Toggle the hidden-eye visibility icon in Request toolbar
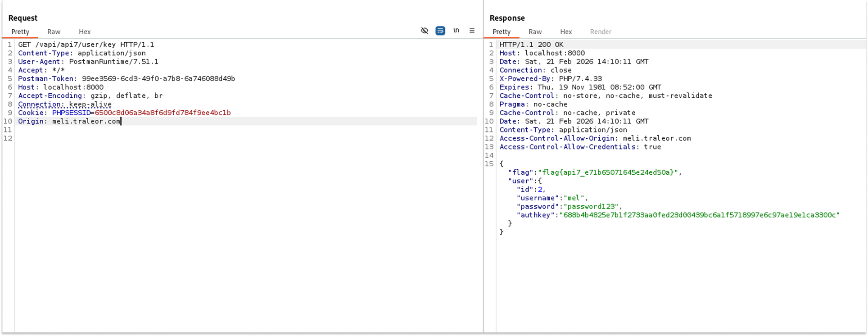Screen dimensions: 868x336 coord(424,31)
